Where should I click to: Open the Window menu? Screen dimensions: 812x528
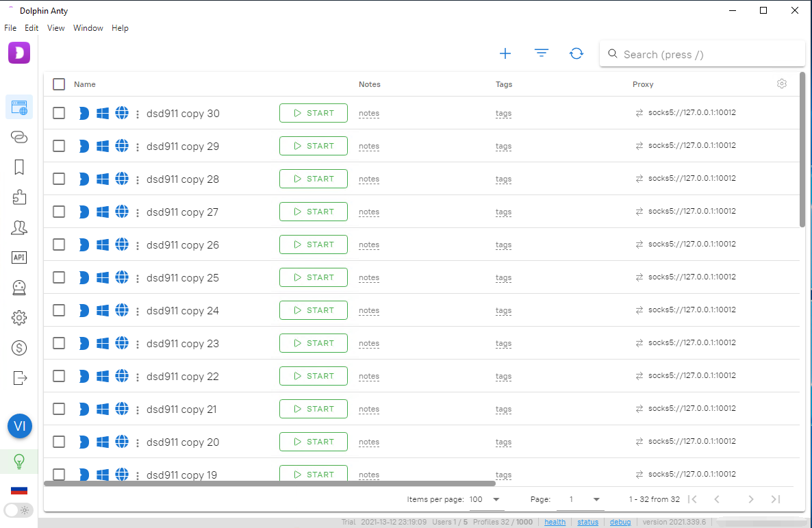pos(88,28)
